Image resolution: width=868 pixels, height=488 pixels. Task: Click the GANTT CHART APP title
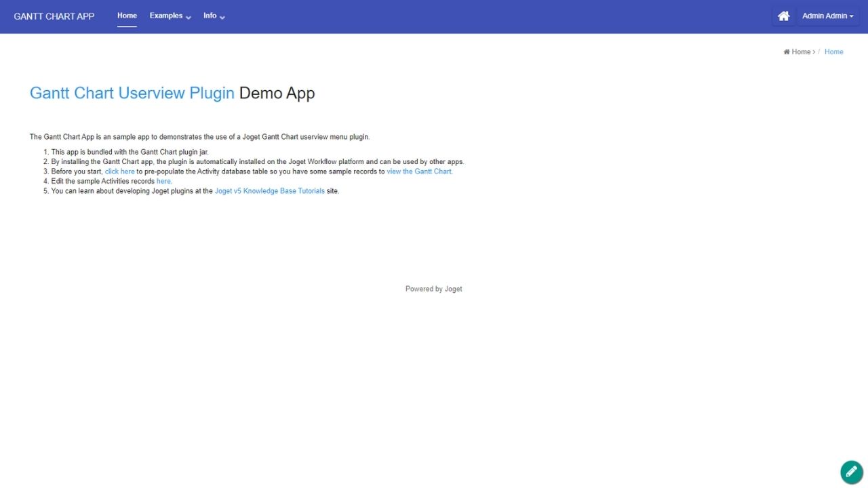click(54, 16)
